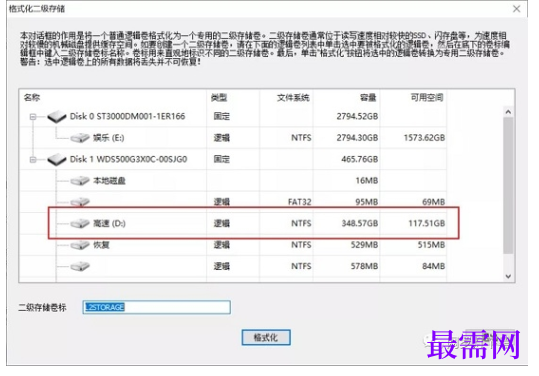
Task: Click the 娱乐 (E:) volume icon
Action: (80, 138)
